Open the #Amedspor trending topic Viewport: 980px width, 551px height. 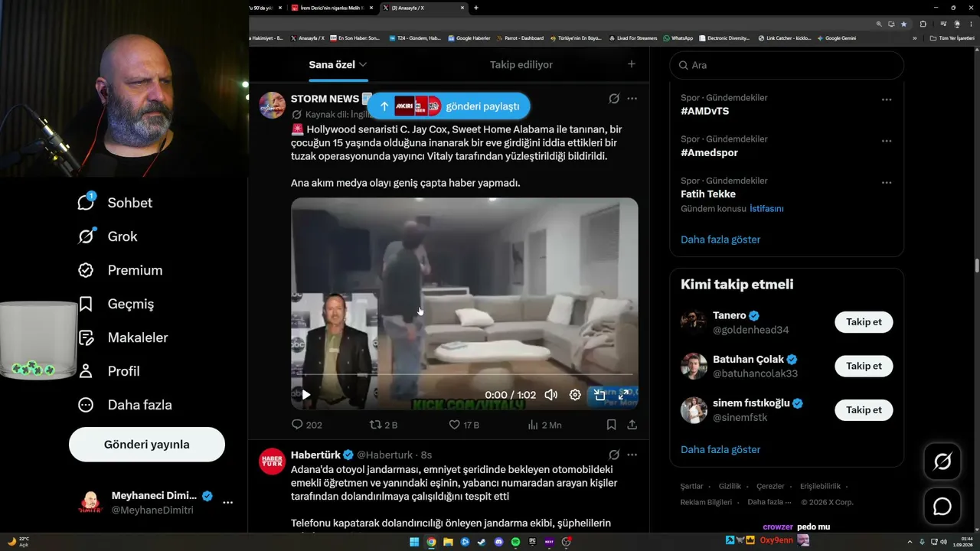pos(709,152)
